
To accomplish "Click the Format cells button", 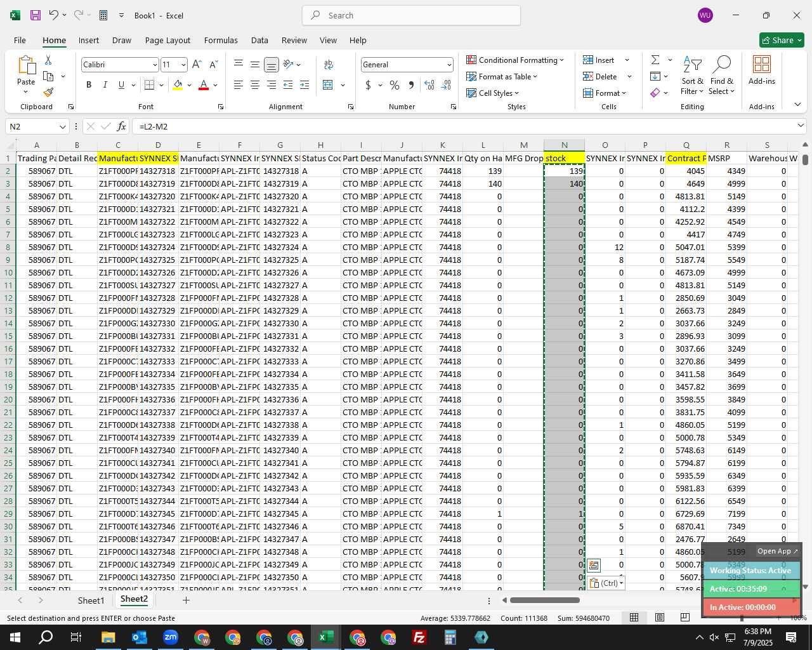I will coord(605,93).
